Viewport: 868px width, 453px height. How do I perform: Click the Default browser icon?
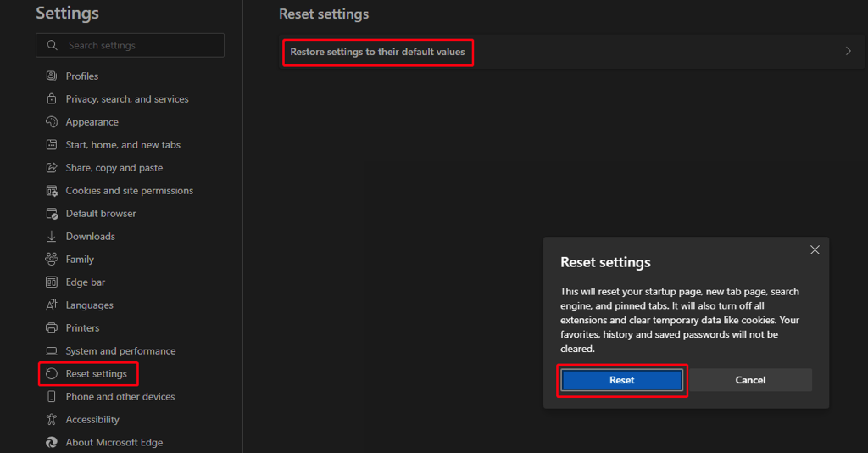(x=52, y=213)
